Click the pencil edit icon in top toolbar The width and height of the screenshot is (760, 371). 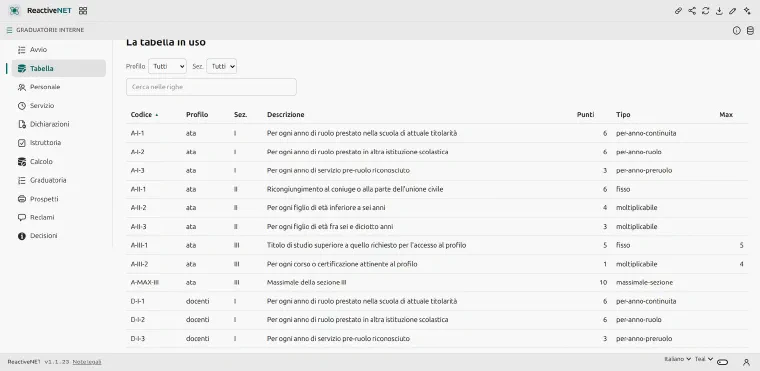[733, 11]
